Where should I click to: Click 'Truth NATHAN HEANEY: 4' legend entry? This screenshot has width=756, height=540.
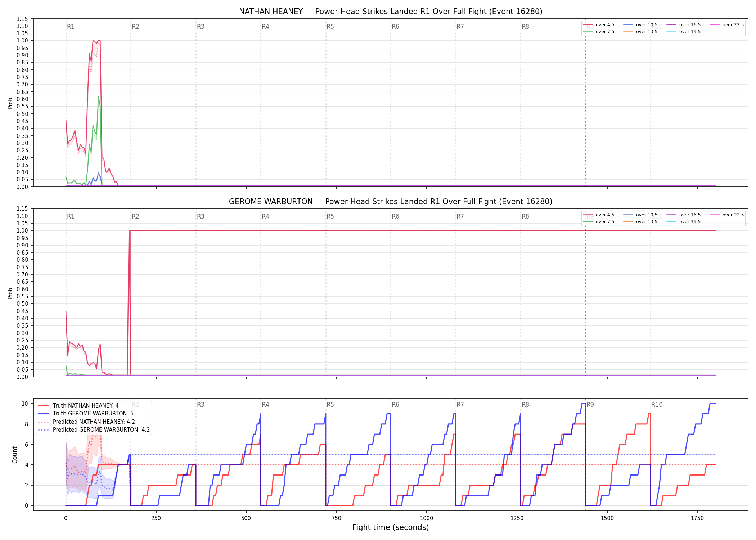(78, 406)
